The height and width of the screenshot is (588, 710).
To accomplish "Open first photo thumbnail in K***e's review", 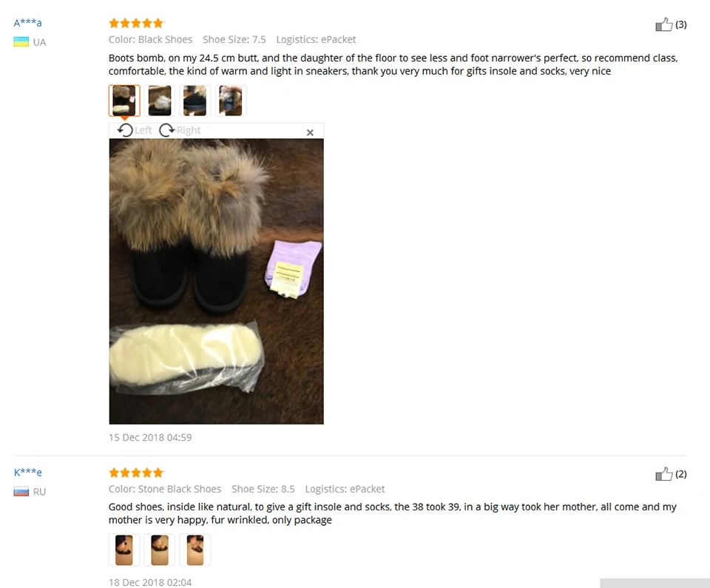I will pyautogui.click(x=124, y=550).
